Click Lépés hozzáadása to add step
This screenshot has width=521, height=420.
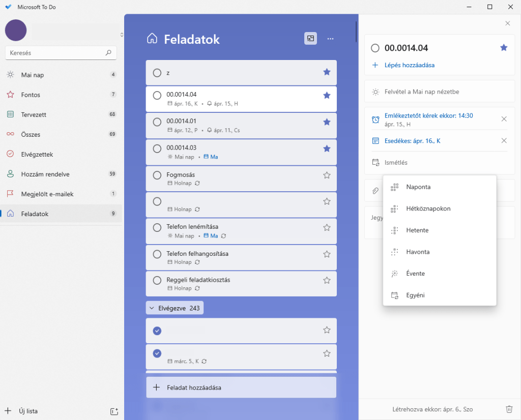(x=409, y=65)
